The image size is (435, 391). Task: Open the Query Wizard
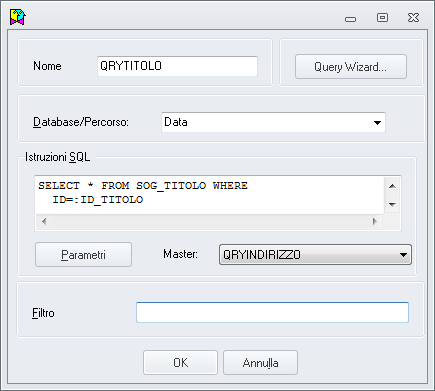pyautogui.click(x=351, y=67)
